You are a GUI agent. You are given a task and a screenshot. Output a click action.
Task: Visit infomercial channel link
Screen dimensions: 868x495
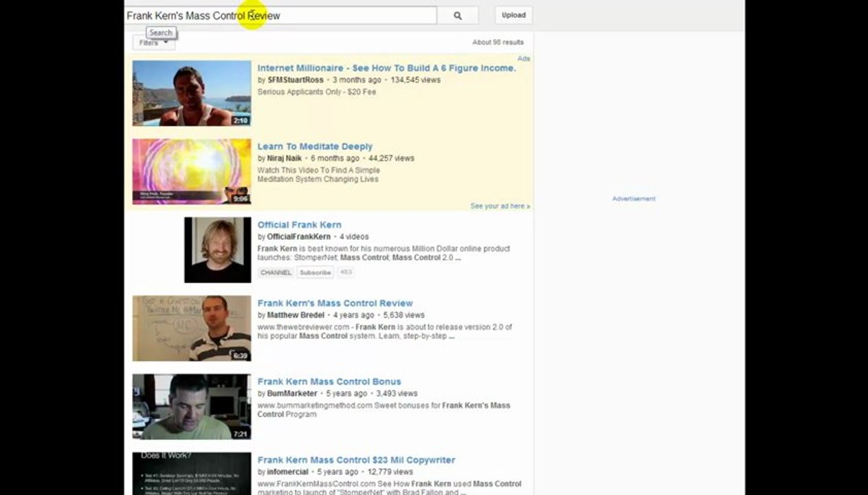(288, 472)
